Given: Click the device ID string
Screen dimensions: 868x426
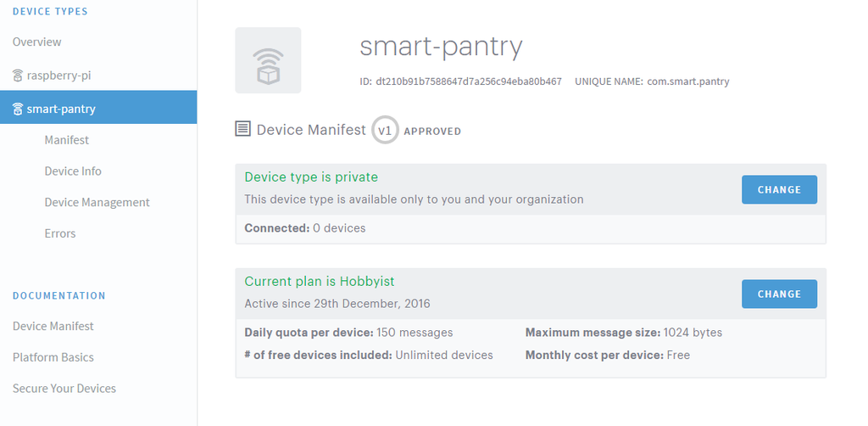Looking at the screenshot, I should pyautogui.click(x=469, y=82).
